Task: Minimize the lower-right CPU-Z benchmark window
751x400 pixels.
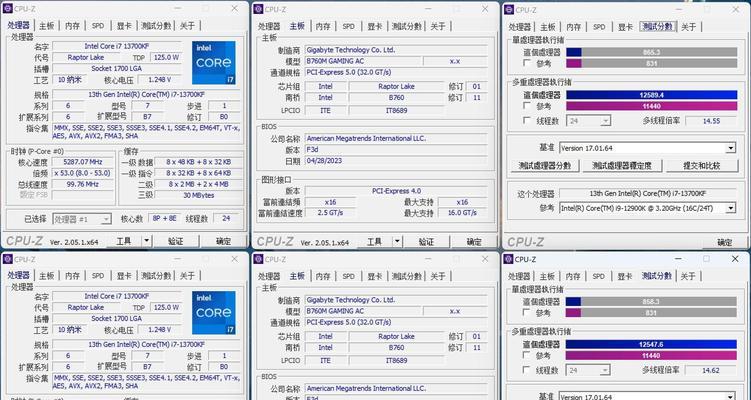Action: [678, 259]
